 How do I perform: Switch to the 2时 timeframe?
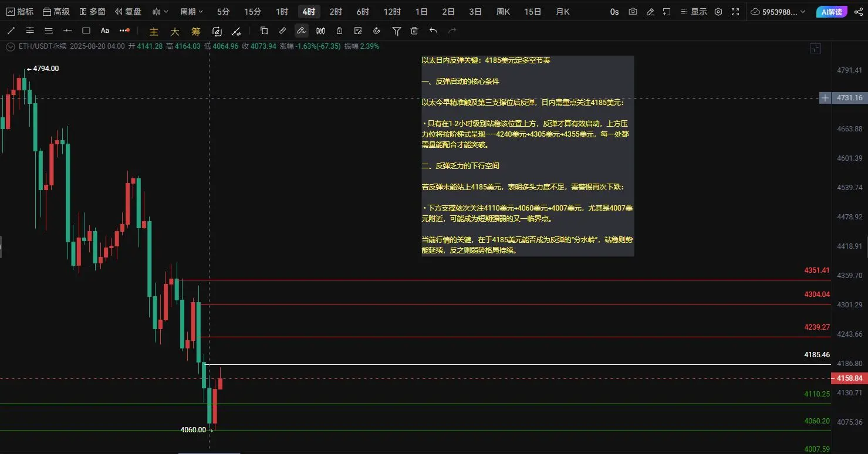tap(336, 11)
